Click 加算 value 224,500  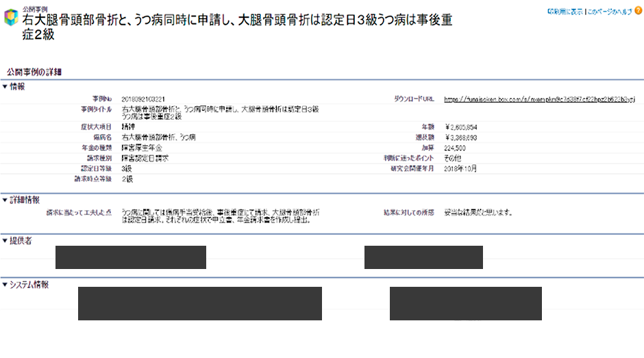(455, 148)
